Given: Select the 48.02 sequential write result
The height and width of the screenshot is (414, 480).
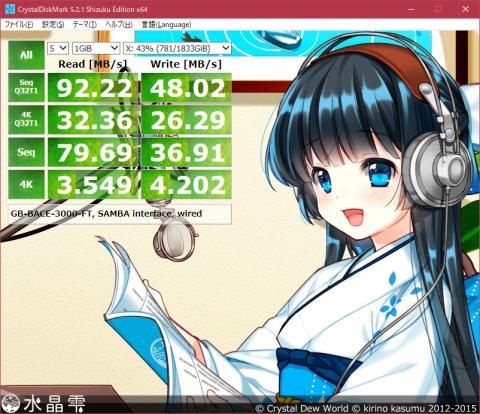Looking at the screenshot, I should [x=186, y=88].
